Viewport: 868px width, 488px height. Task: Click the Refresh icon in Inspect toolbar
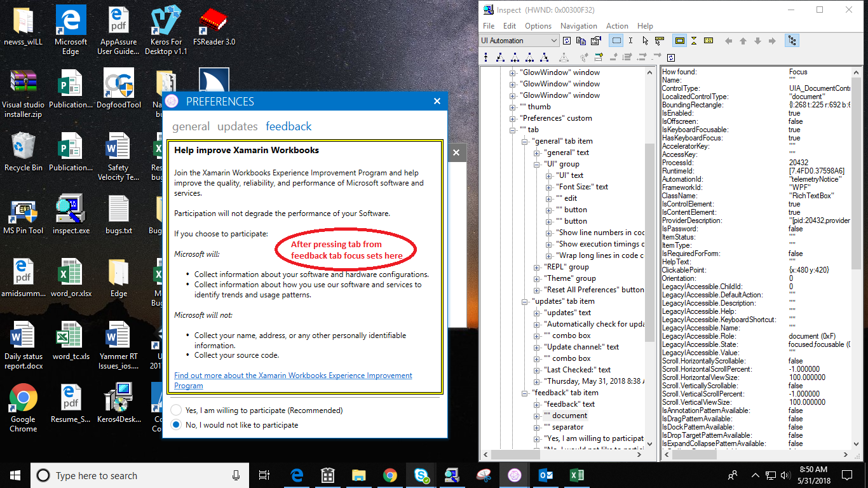pos(566,40)
